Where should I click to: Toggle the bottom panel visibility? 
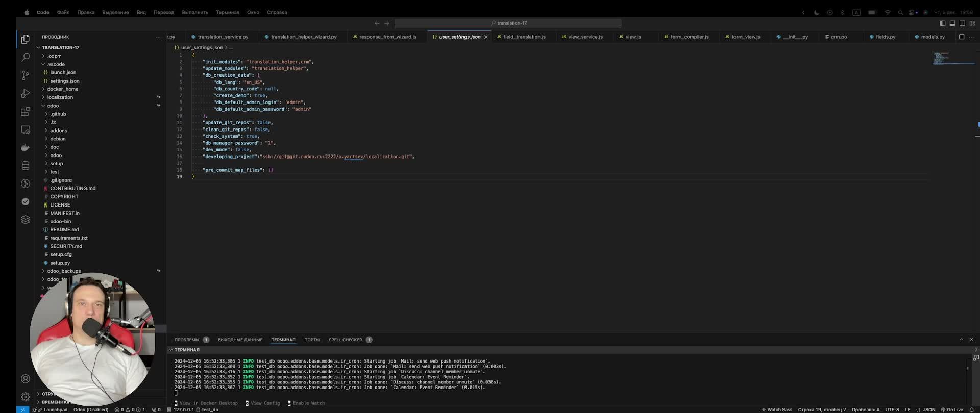pyautogui.click(x=952, y=23)
